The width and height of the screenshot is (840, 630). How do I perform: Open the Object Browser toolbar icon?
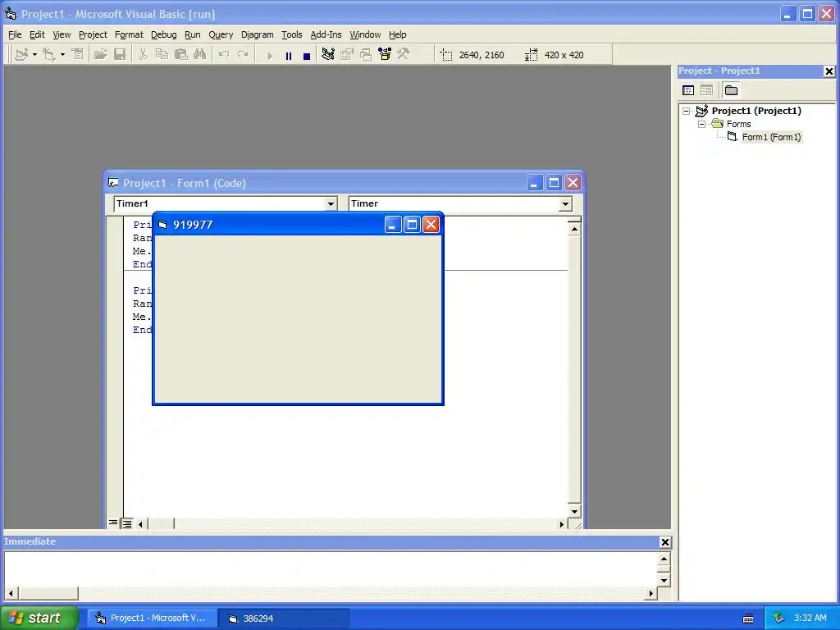coord(385,55)
